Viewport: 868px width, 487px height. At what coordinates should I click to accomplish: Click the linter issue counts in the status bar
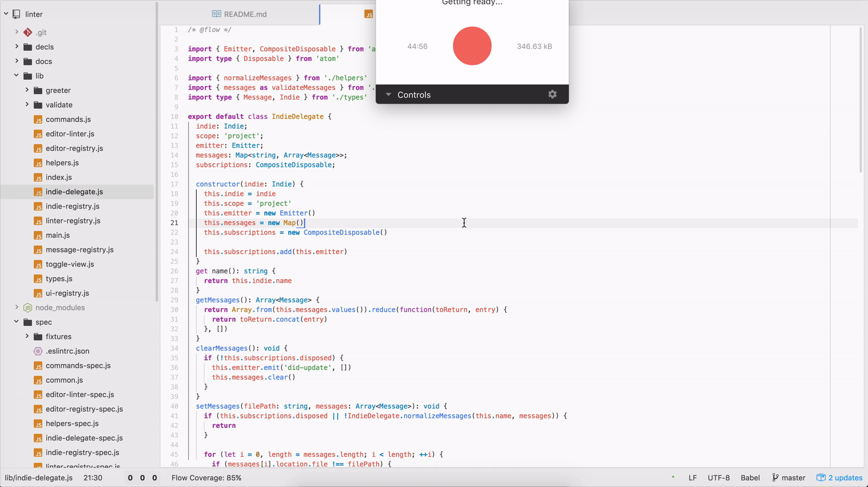coord(142,478)
